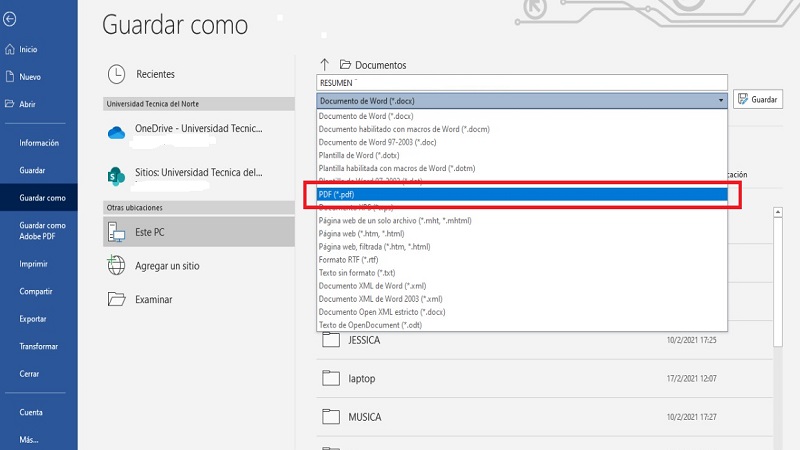Screen dimensions: 800x450
Task: Select Guardar como in the sidebar
Action: pos(39,197)
